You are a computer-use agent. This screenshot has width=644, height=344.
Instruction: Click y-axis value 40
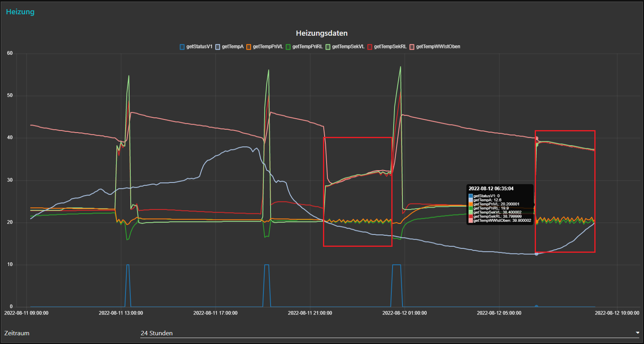tap(10, 138)
